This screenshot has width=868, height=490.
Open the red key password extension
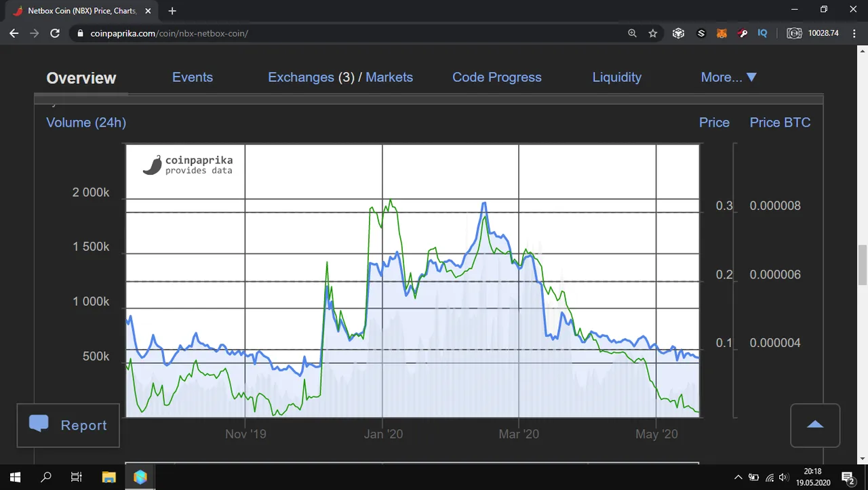coord(743,33)
